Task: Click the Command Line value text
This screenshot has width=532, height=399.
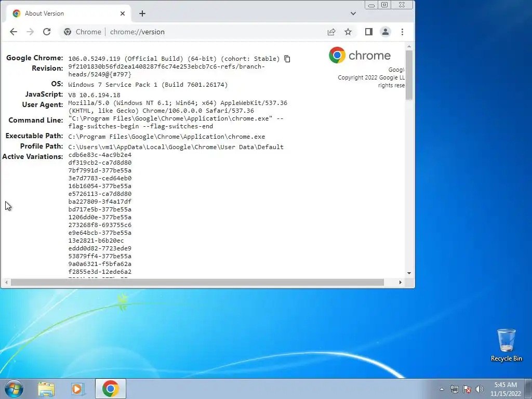Action: point(176,122)
